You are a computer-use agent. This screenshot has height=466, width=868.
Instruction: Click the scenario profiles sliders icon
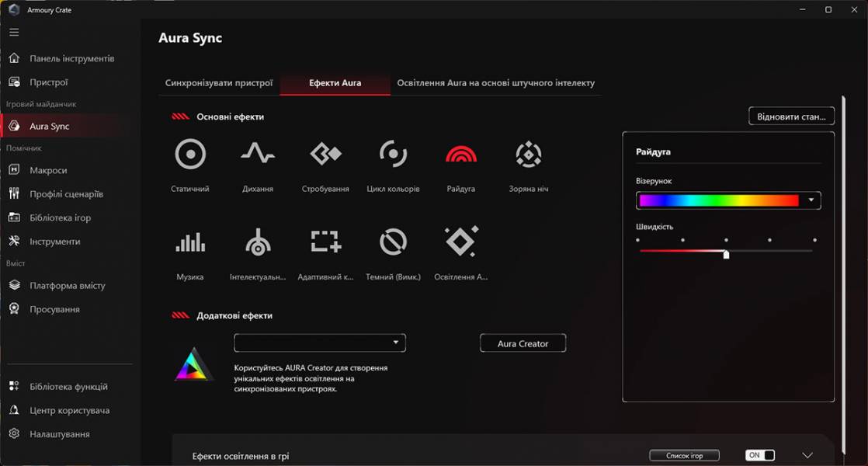coord(15,193)
